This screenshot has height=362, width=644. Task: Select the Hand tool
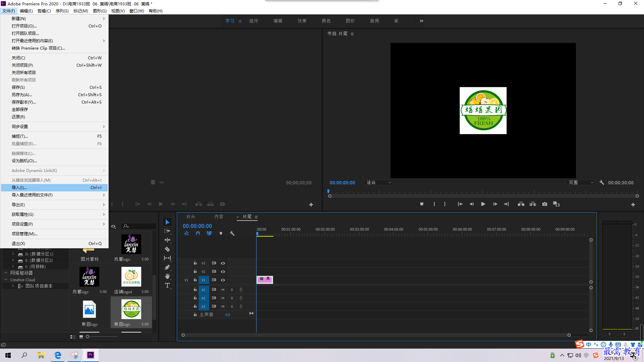[167, 276]
